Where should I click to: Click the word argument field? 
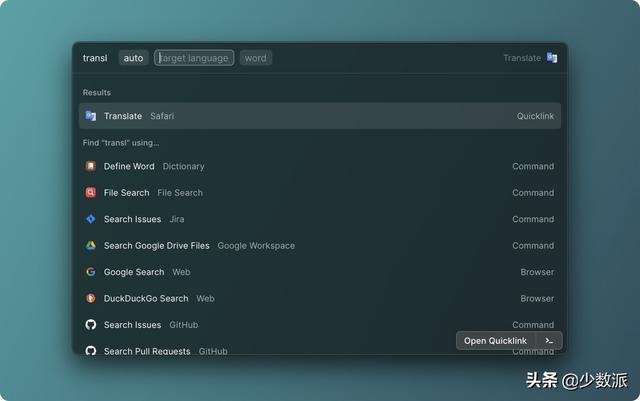pos(256,58)
